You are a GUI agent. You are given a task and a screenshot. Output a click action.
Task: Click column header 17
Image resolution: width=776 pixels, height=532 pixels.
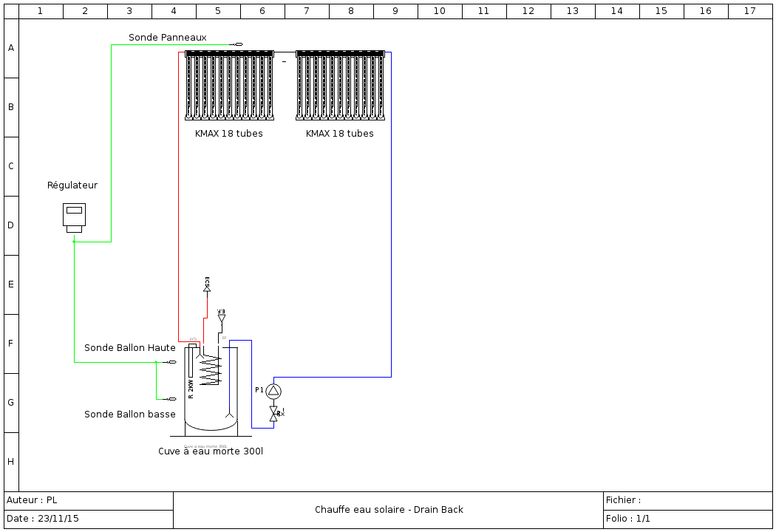point(750,11)
